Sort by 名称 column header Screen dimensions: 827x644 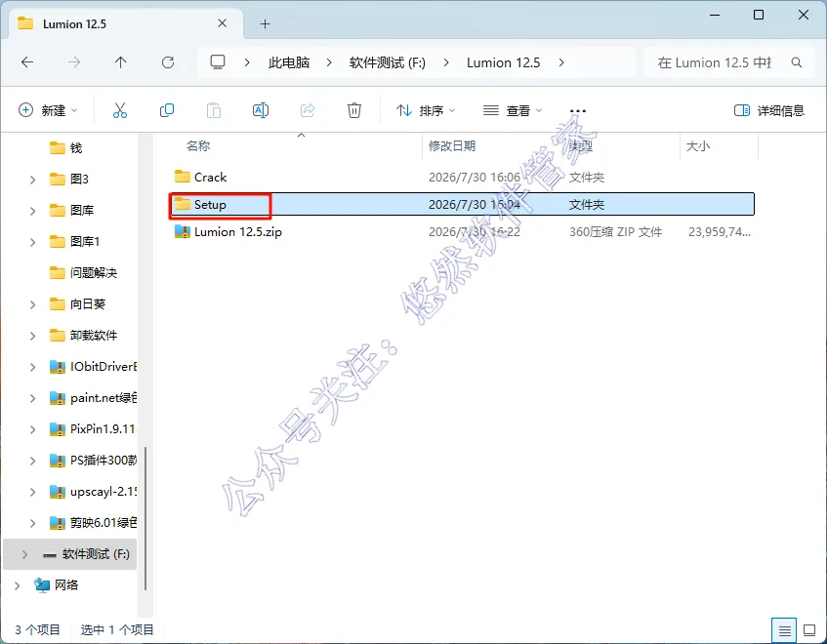198,145
